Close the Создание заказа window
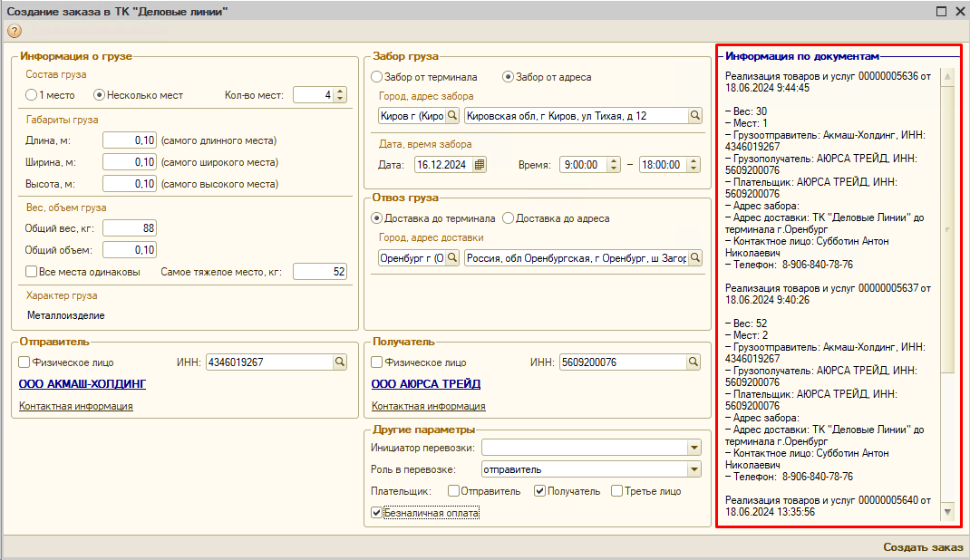The width and height of the screenshot is (970, 560). coord(960,11)
